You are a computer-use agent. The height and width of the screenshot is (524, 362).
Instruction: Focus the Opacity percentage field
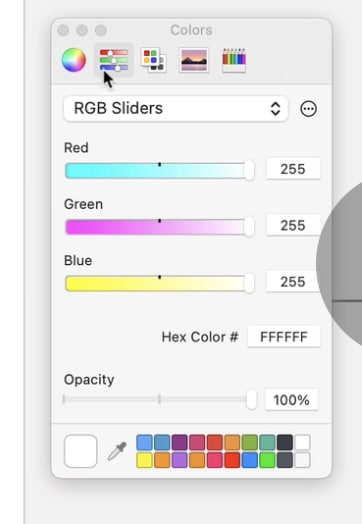[x=291, y=399]
